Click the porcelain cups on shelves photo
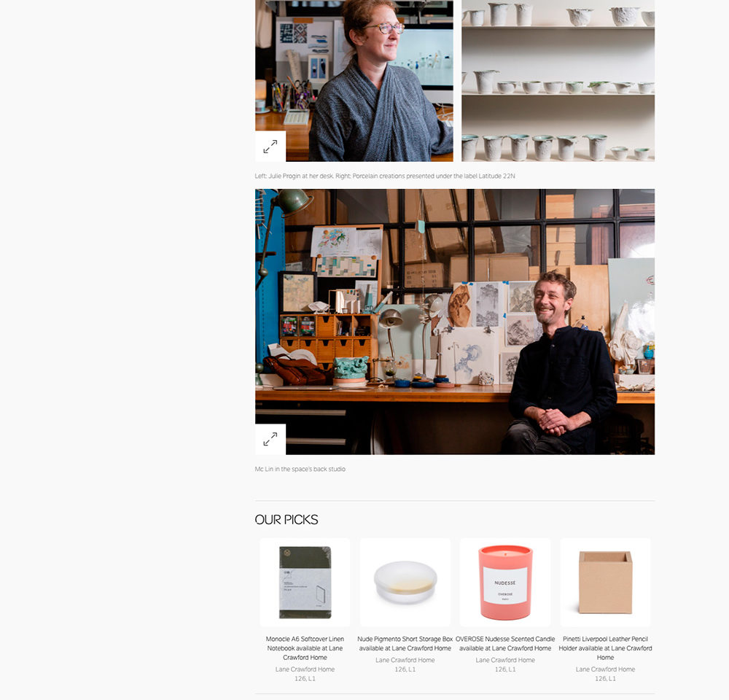The height and width of the screenshot is (700, 729). click(558, 81)
